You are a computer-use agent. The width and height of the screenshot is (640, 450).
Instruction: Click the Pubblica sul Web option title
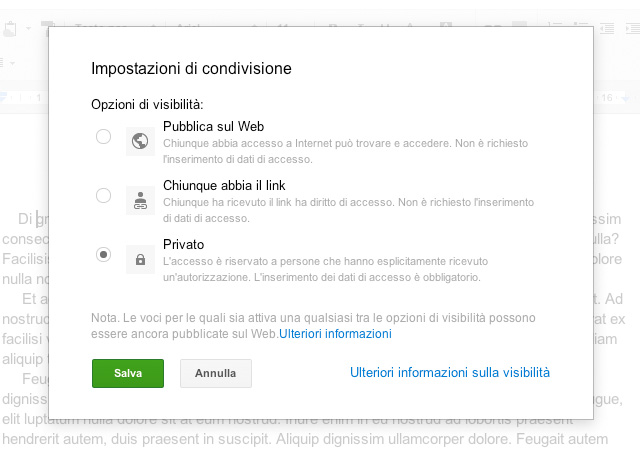coord(213,125)
